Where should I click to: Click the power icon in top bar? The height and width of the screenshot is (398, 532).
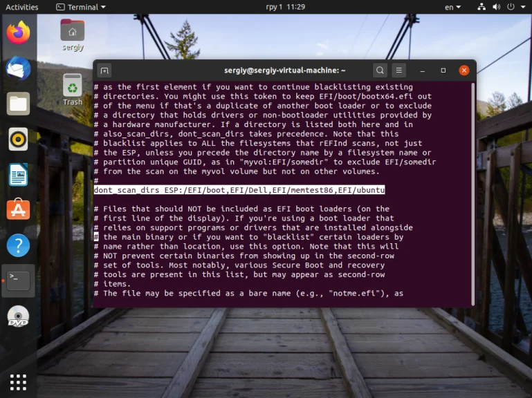coord(511,7)
